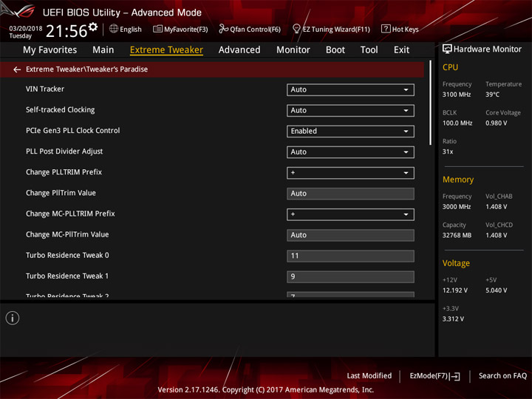The height and width of the screenshot is (399, 532).
Task: Click the info circle icon
Action: (13, 318)
